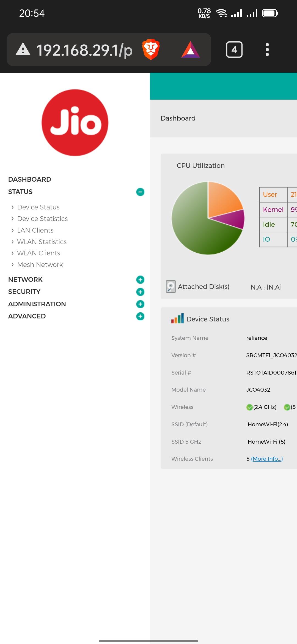Open the three-dot browser menu
Screen dimensions: 297x644
tap(267, 50)
